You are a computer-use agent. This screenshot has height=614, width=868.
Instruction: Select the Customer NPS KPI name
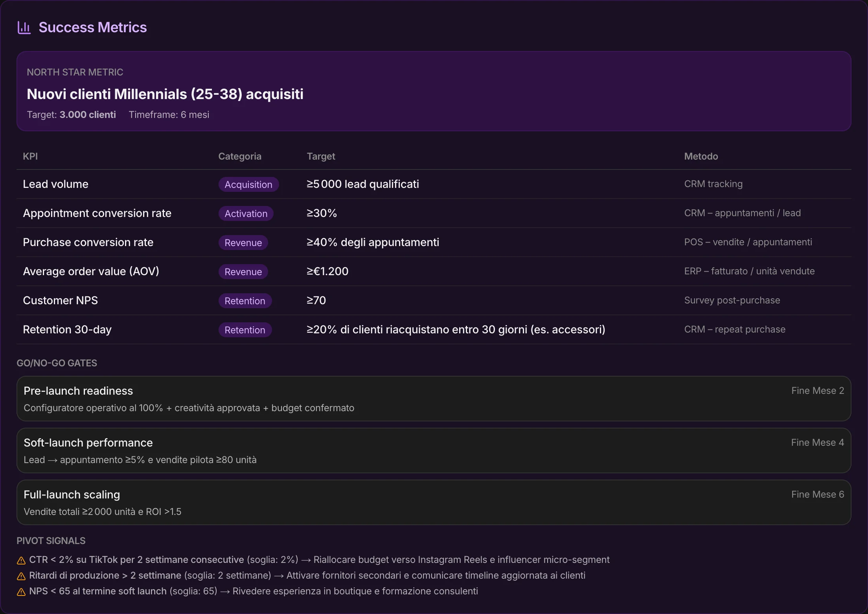click(60, 300)
